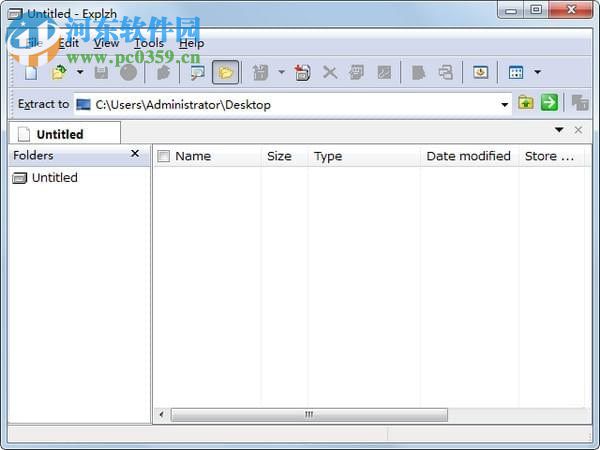Sort by the Date modified column header
The width and height of the screenshot is (600, 450).
(468, 156)
